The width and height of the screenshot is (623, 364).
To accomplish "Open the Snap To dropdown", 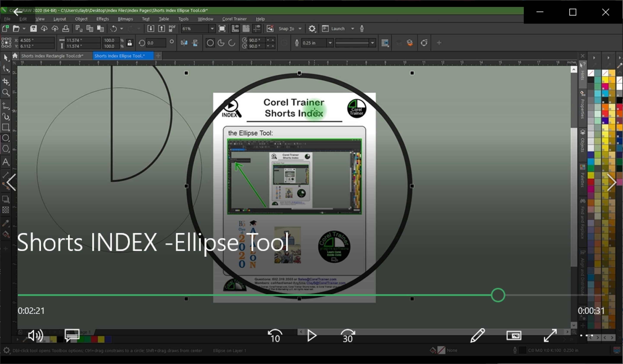I will (x=300, y=29).
